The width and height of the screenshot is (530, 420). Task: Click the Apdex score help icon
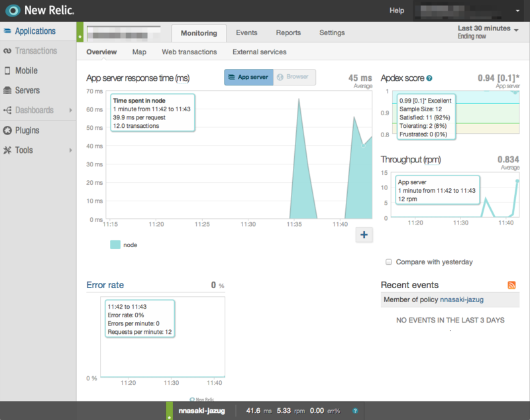(429, 78)
